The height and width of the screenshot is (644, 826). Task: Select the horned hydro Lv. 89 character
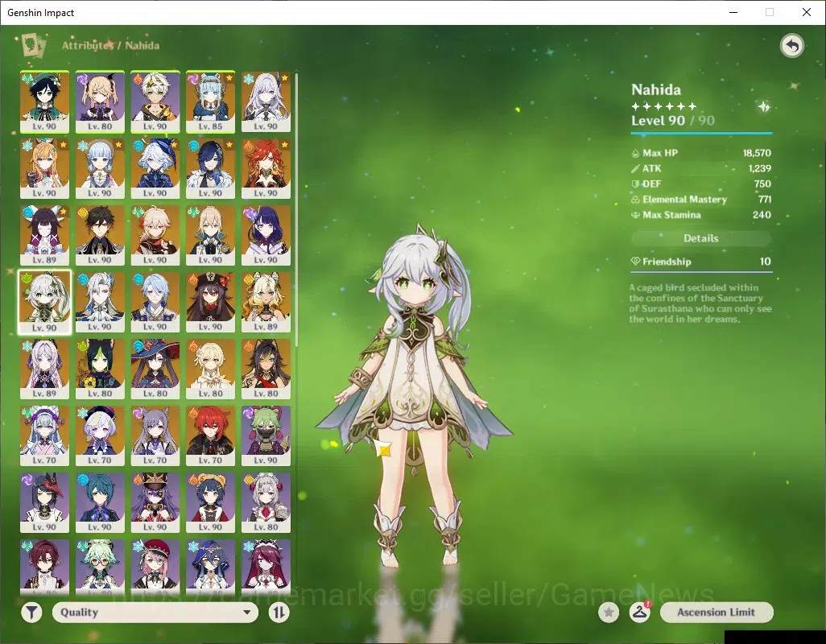(45, 235)
